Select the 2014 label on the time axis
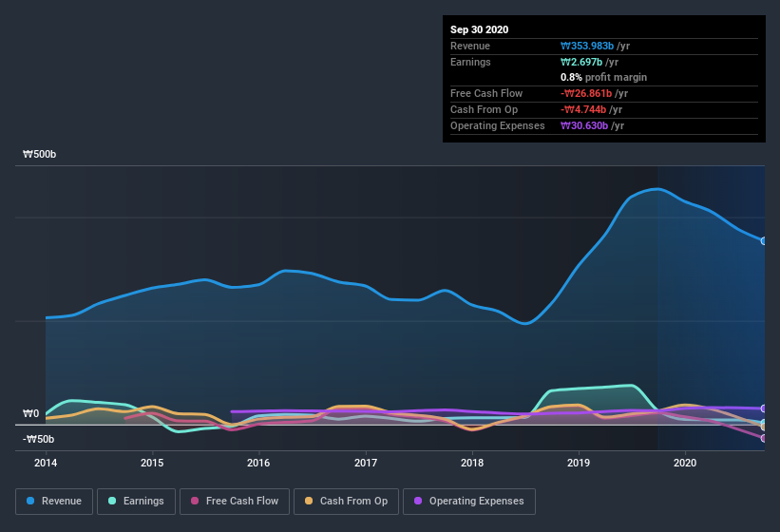The image size is (780, 532). tap(46, 464)
